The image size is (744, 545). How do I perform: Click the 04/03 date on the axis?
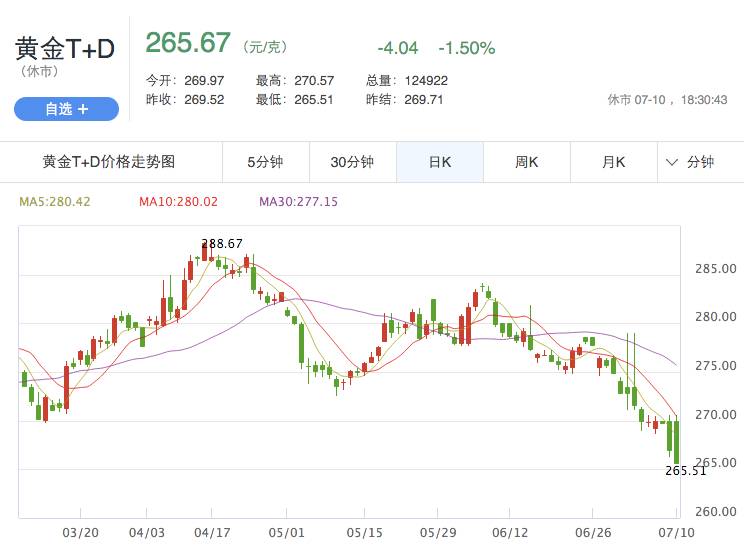point(147,533)
